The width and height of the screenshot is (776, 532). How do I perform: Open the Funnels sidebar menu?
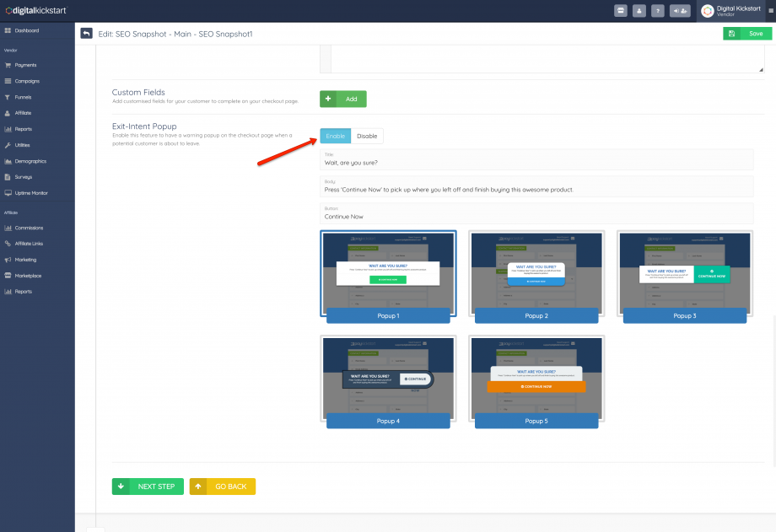[23, 97]
